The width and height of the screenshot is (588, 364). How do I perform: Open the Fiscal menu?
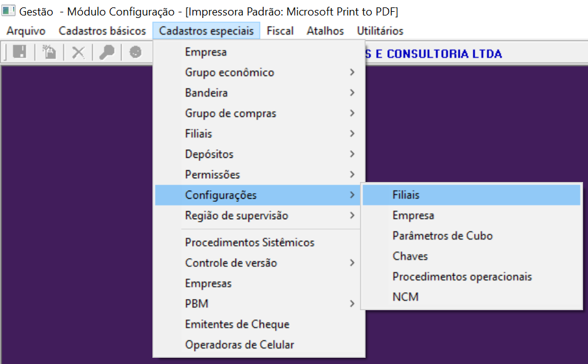[280, 31]
